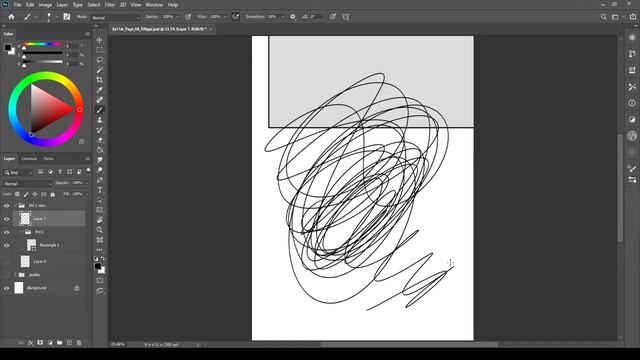Select the Pen tool
The image size is (640, 360).
[100, 180]
